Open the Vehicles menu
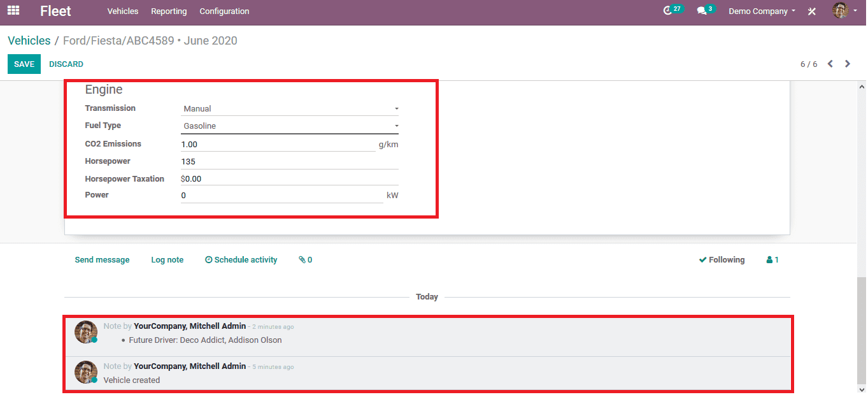 tap(123, 11)
